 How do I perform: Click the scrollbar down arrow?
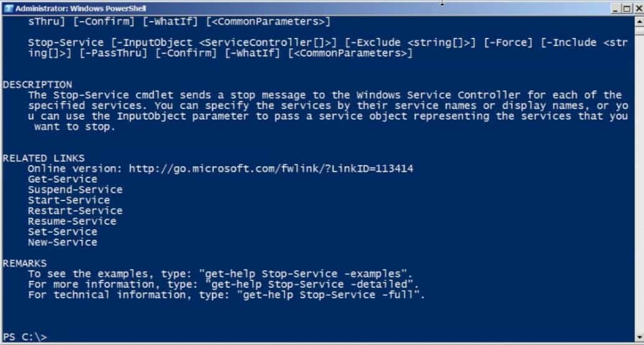click(x=640, y=338)
